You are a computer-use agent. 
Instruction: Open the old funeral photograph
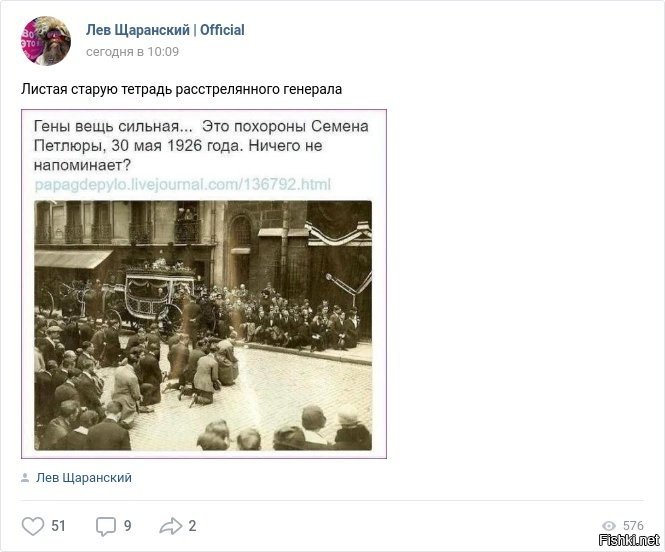pos(203,325)
